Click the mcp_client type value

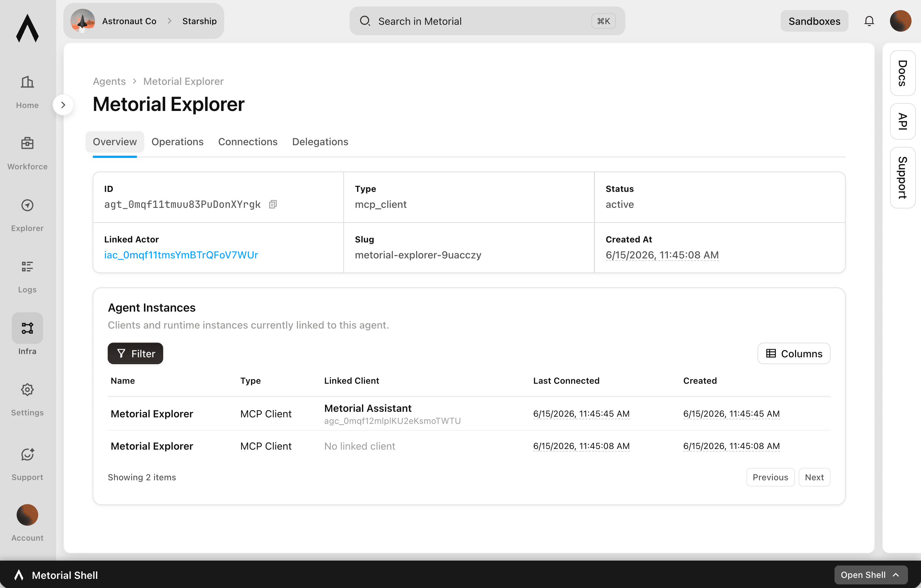coord(381,204)
